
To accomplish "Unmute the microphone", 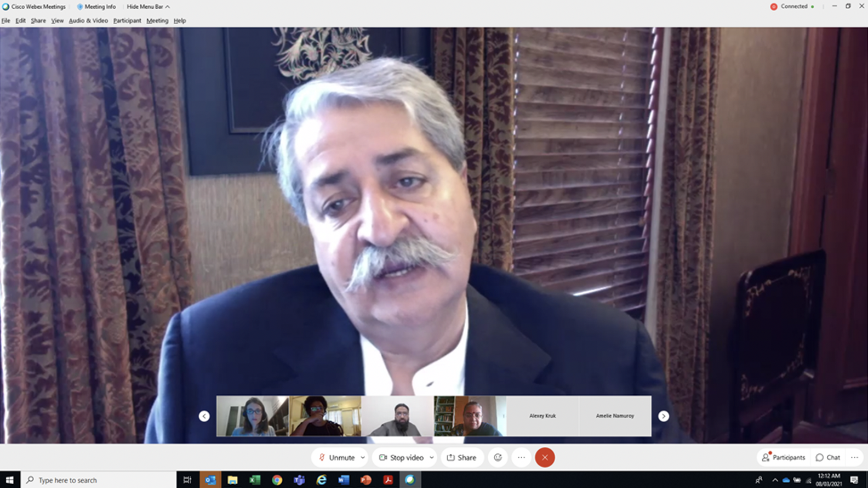I will tap(336, 457).
